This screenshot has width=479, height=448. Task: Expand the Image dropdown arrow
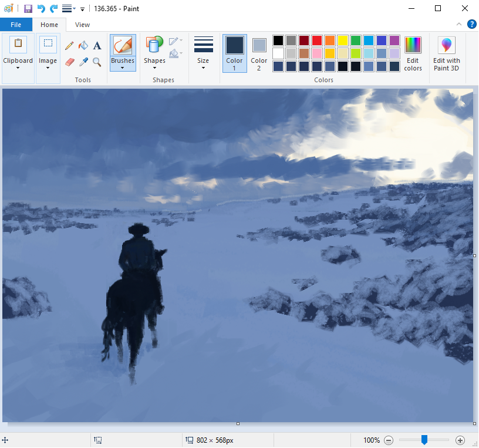[x=48, y=68]
